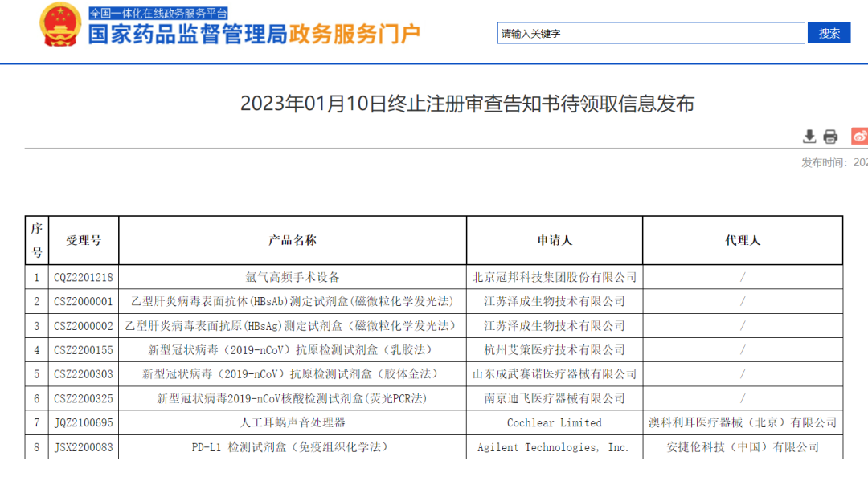
Task: Click the 安捷伦科技（中国）有限公司 agent cell
Action: [x=743, y=447]
